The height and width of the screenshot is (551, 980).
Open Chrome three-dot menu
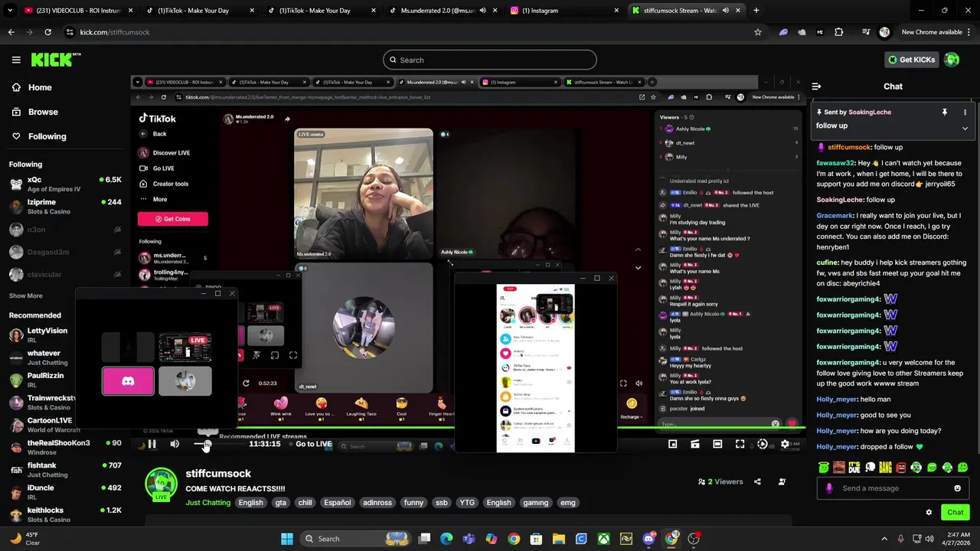pyautogui.click(x=970, y=32)
